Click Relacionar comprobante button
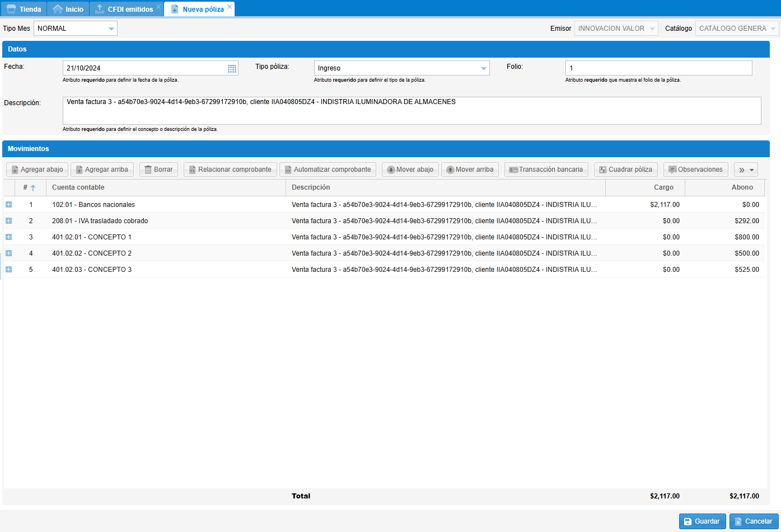Image resolution: width=781 pixels, height=532 pixels. coord(230,170)
